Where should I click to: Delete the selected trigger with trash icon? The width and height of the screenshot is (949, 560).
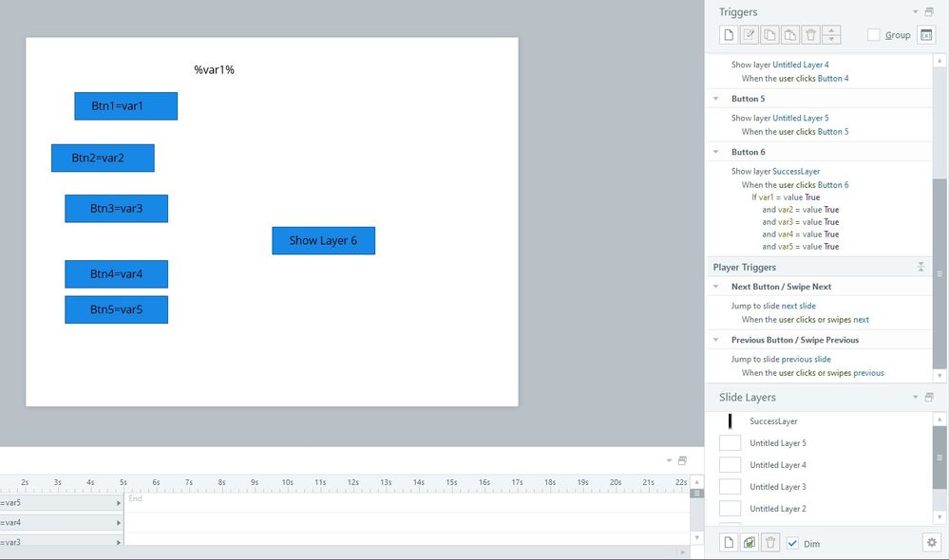pos(810,35)
